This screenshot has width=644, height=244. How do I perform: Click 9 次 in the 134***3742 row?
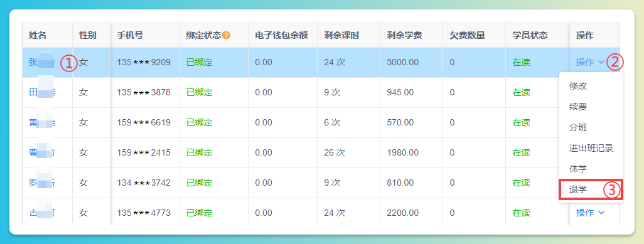pyautogui.click(x=332, y=183)
